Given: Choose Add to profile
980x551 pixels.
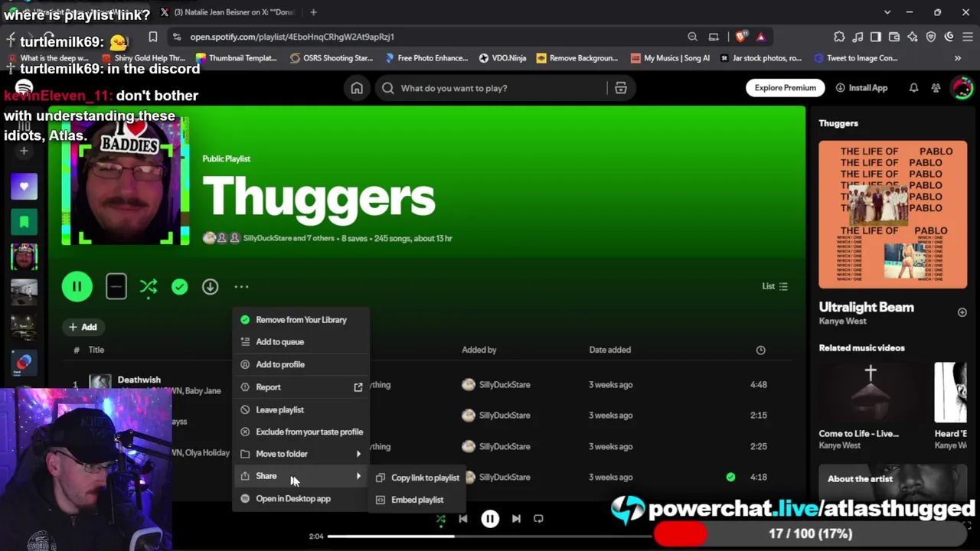Looking at the screenshot, I should [x=301, y=364].
